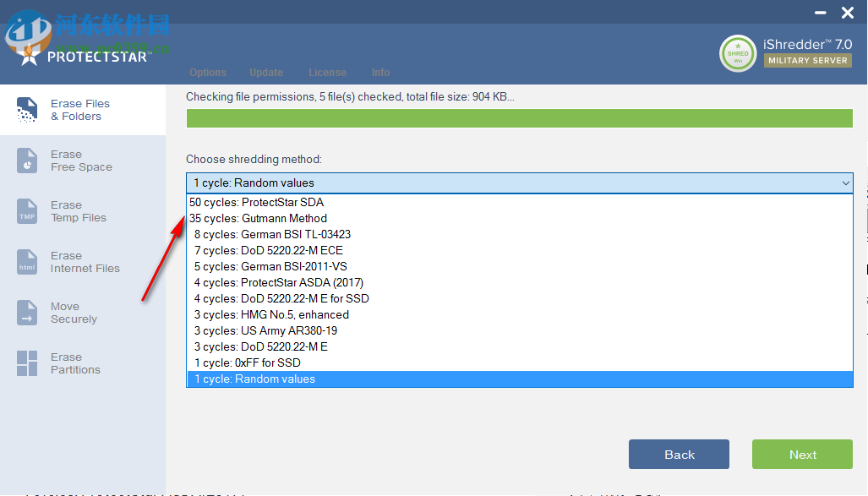Select 5 cycles: German BSI-2011-VS
The image size is (868, 496).
point(519,266)
